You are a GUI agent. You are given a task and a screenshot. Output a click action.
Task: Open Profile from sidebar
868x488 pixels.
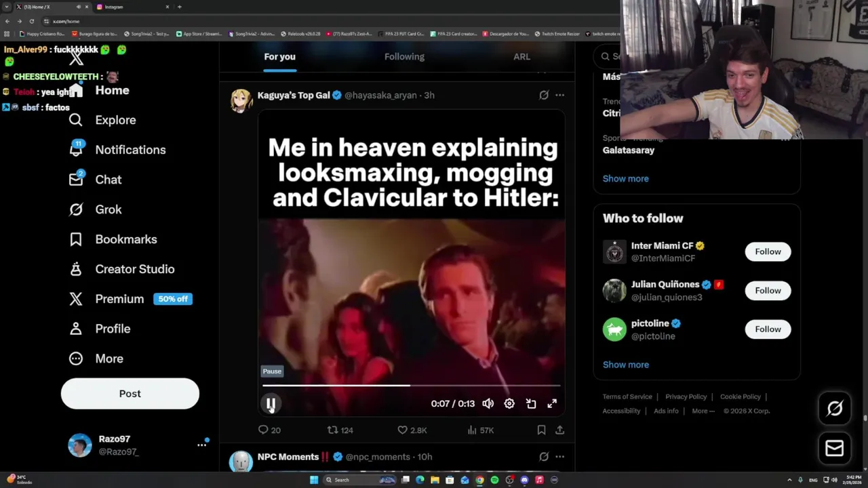(x=100, y=329)
